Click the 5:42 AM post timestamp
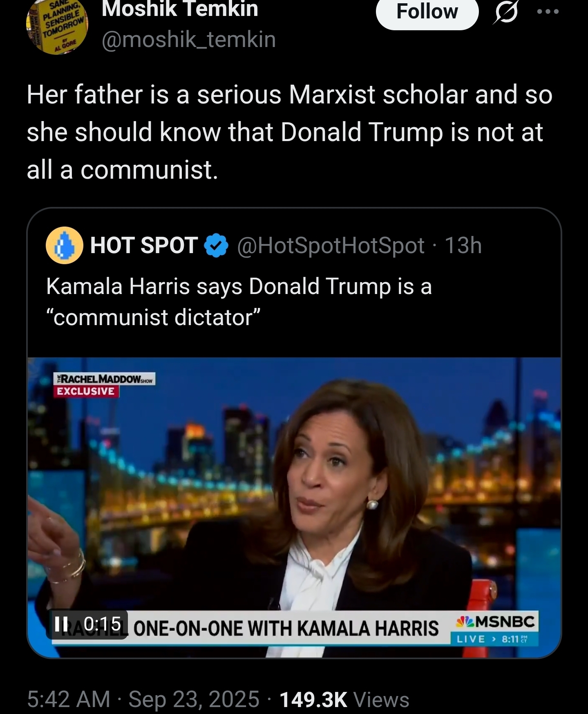This screenshot has width=588, height=714. click(69, 699)
